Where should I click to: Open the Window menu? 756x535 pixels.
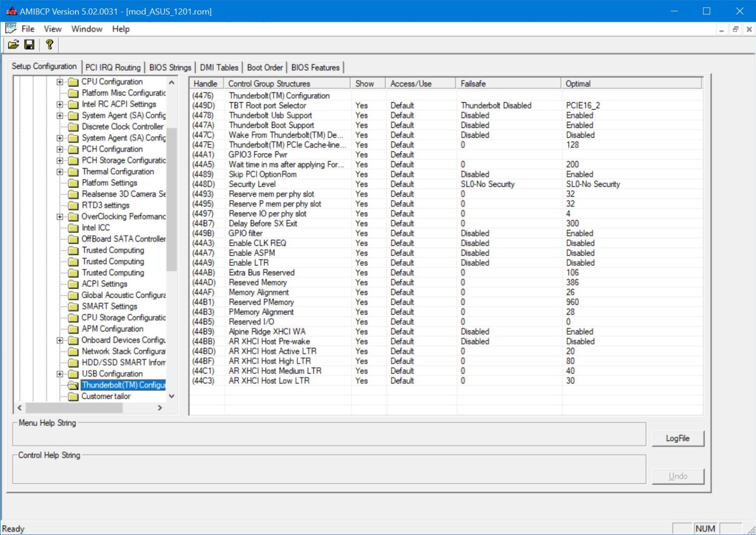87,29
